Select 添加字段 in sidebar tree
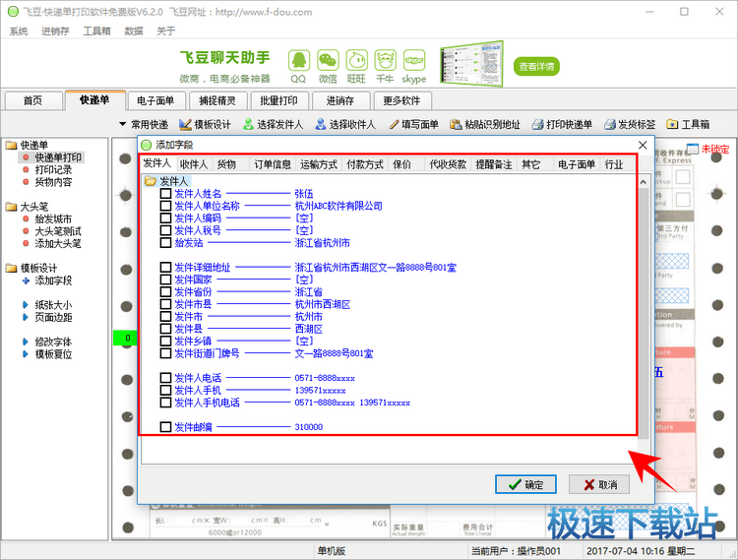 [53, 280]
